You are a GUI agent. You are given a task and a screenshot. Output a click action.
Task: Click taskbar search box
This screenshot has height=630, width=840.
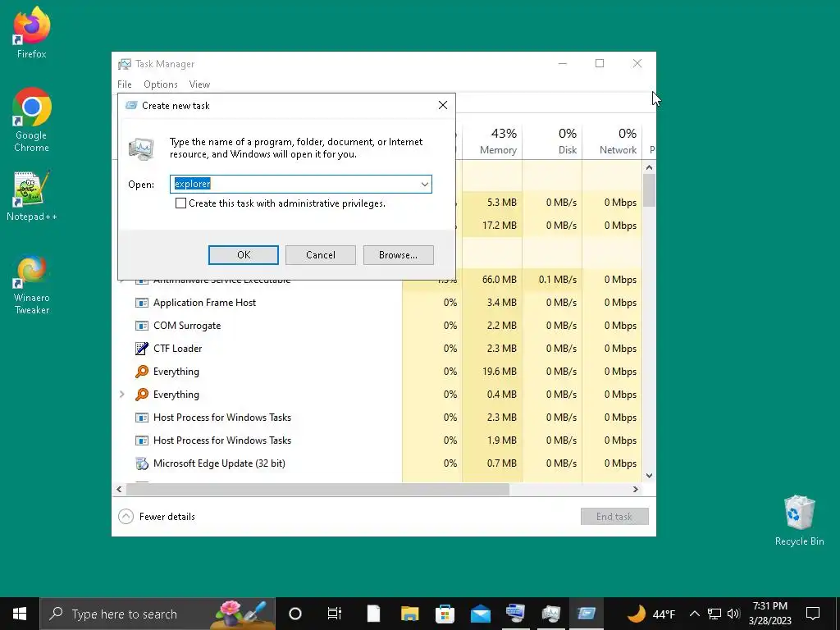click(x=157, y=614)
